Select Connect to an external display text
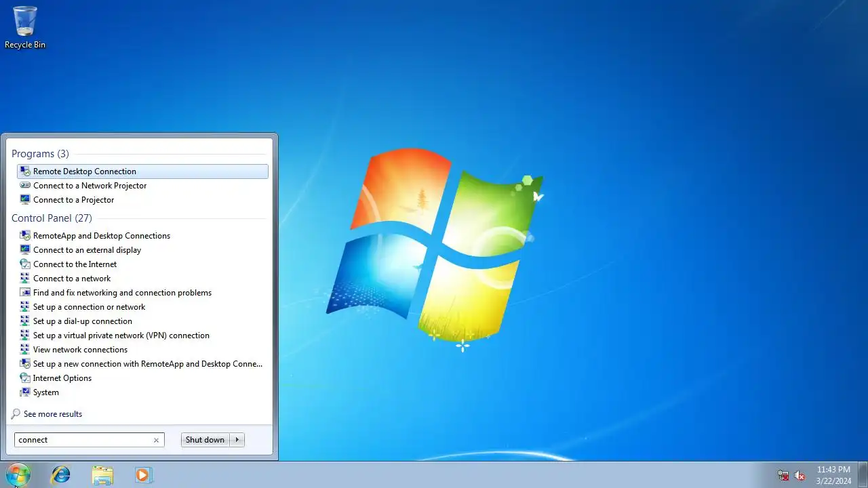 87,250
